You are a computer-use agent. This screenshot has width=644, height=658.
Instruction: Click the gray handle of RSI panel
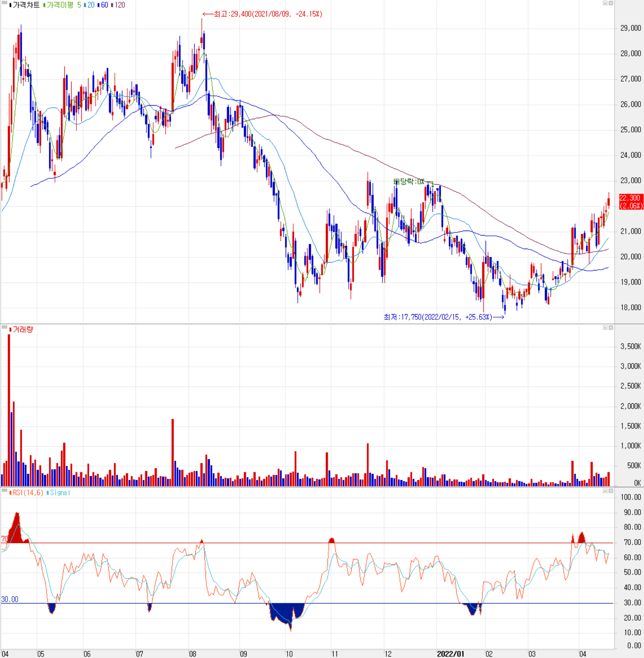[4, 491]
